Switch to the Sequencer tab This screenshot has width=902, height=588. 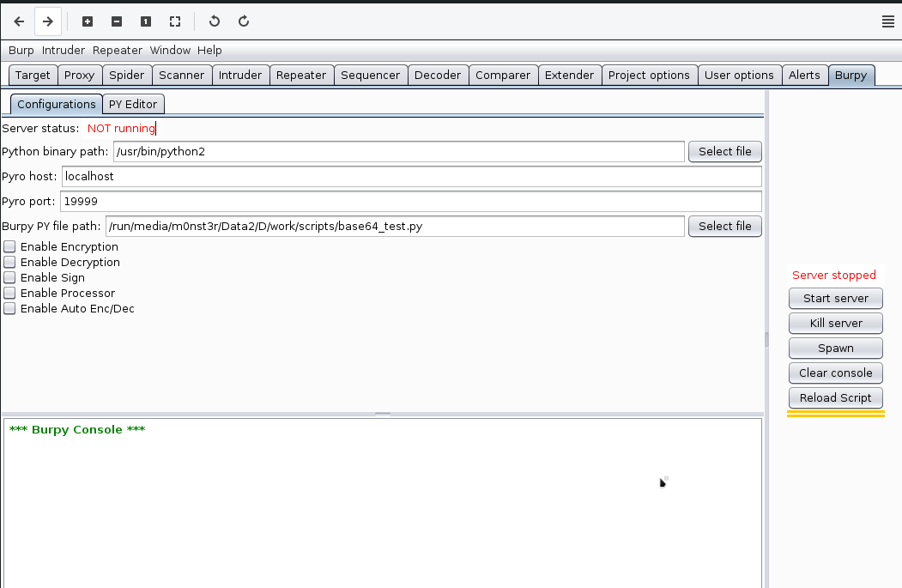371,76
